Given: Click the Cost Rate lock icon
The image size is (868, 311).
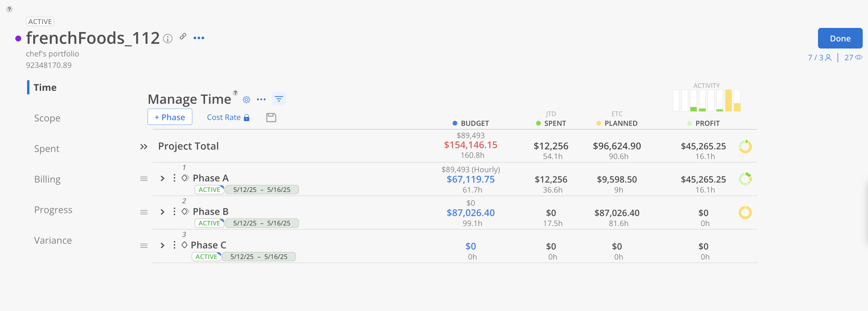Looking at the screenshot, I should [x=247, y=118].
